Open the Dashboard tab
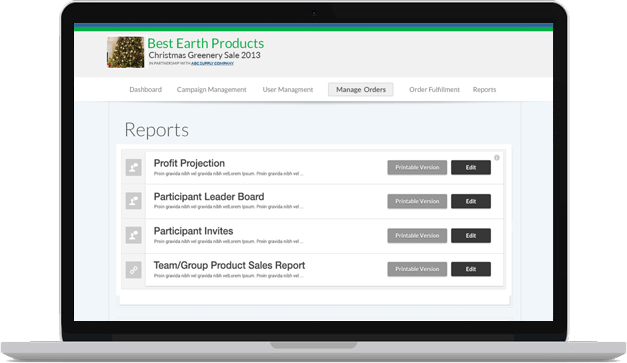The width and height of the screenshot is (627, 363). coord(146,90)
